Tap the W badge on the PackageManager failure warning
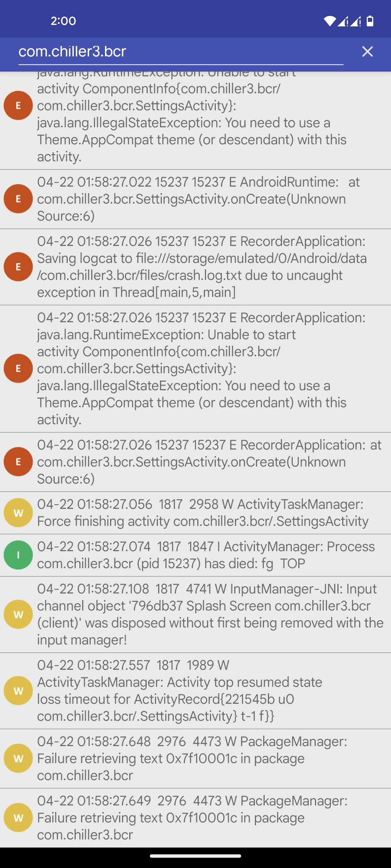 18,758
